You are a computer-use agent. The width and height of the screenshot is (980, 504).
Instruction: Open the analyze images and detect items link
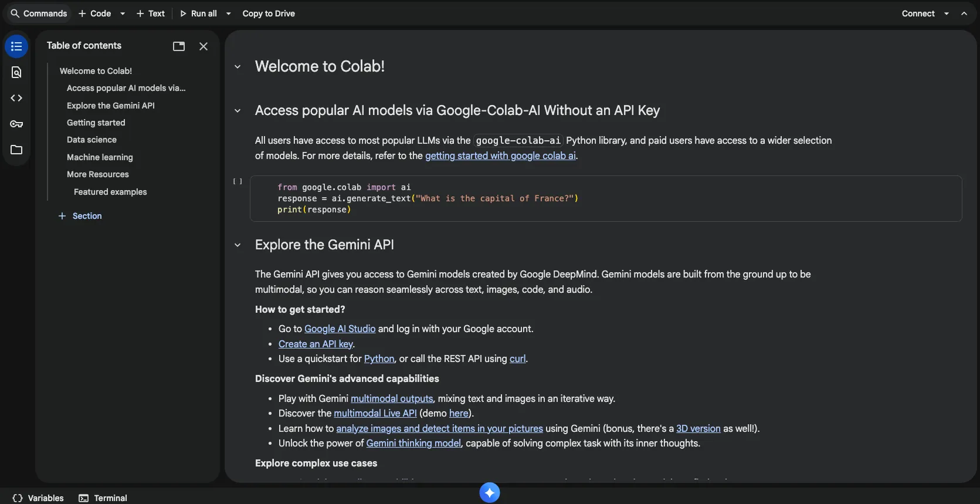439,428
